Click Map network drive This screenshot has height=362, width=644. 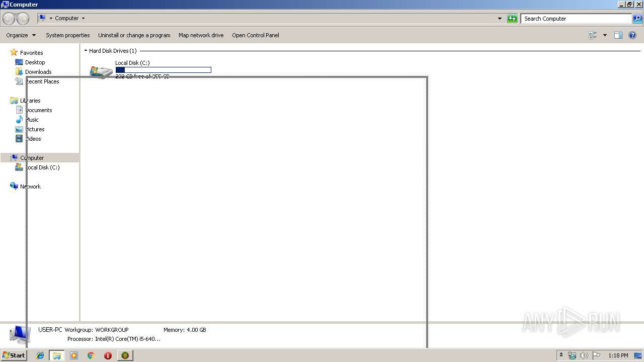click(201, 35)
